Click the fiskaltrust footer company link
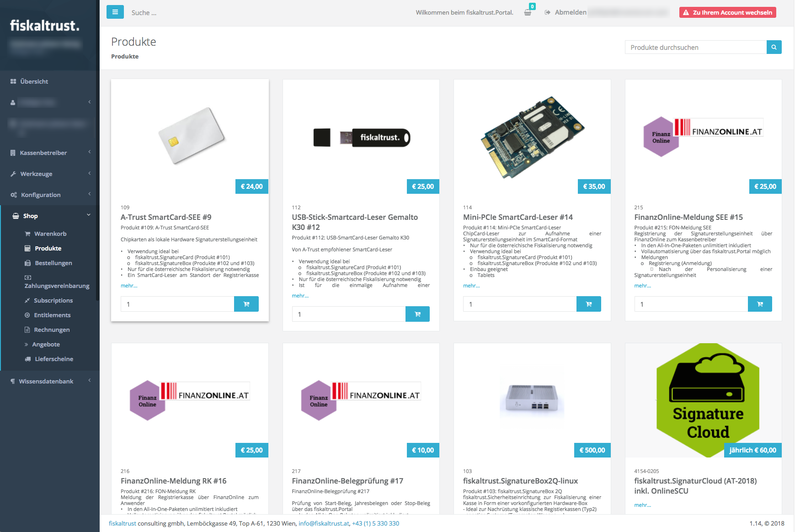 (x=123, y=523)
